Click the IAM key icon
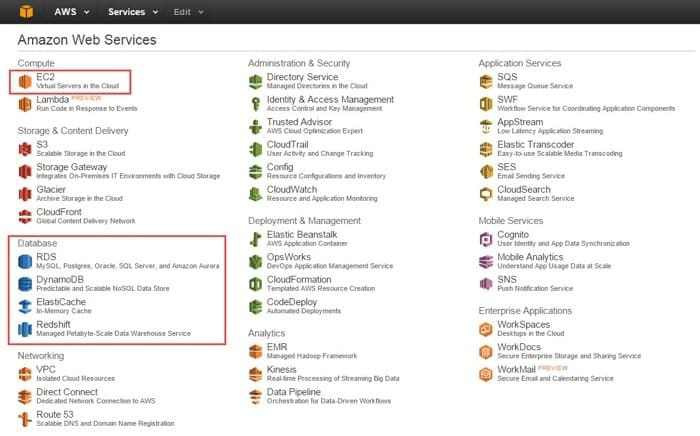Screen dimensions: 700x436 point(255,104)
